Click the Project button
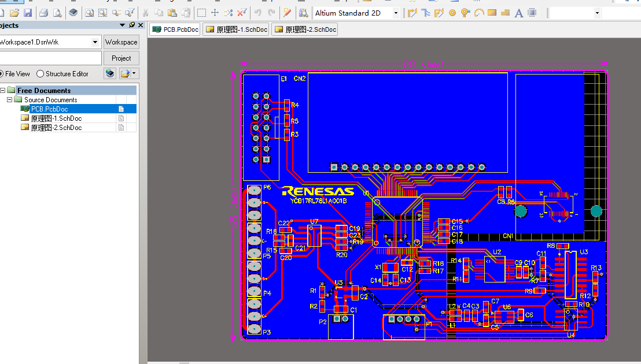 (121, 58)
